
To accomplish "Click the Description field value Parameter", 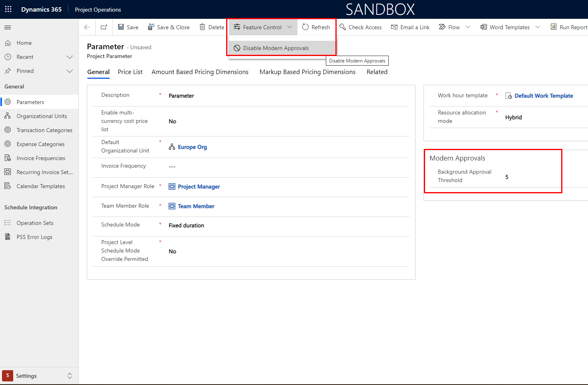I will (x=181, y=96).
